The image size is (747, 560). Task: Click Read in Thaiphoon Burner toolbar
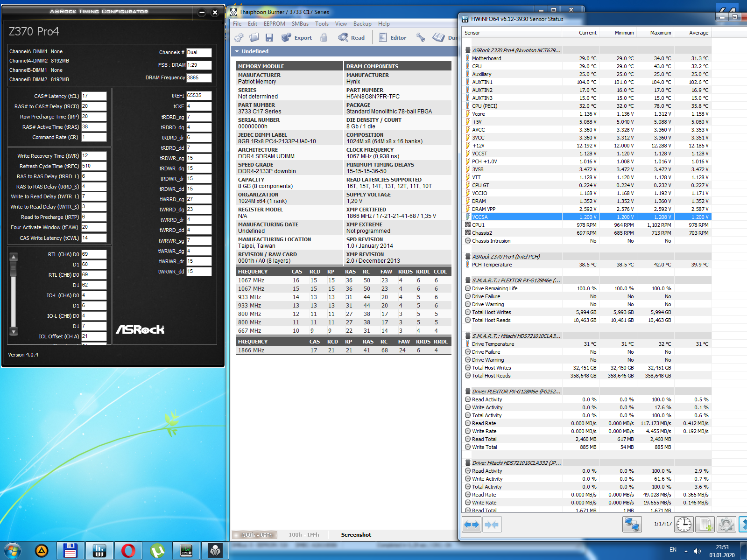pyautogui.click(x=352, y=38)
